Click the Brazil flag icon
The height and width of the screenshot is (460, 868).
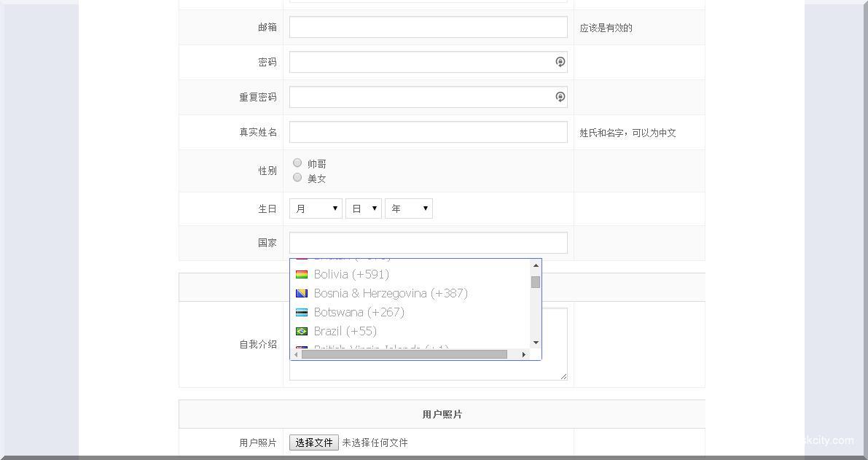click(302, 332)
